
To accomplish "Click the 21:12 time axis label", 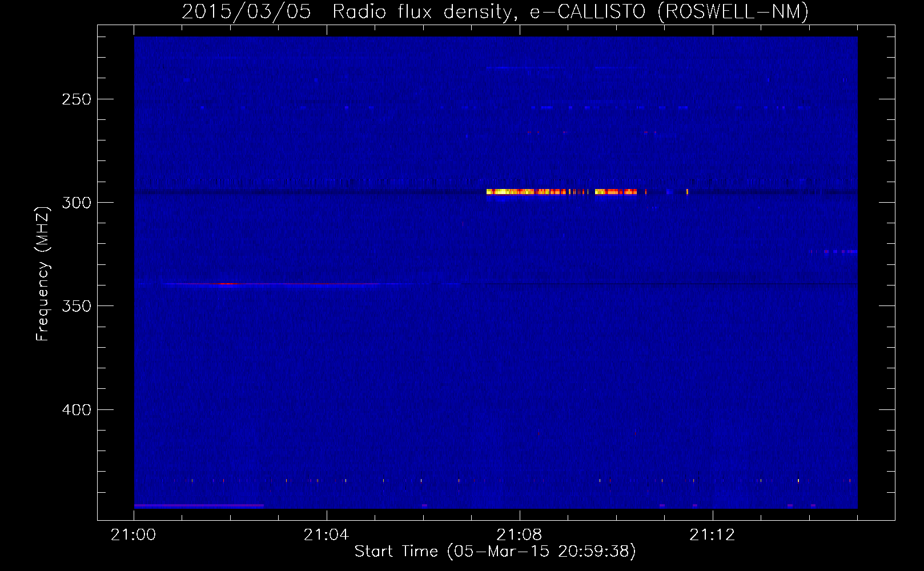I will (712, 535).
